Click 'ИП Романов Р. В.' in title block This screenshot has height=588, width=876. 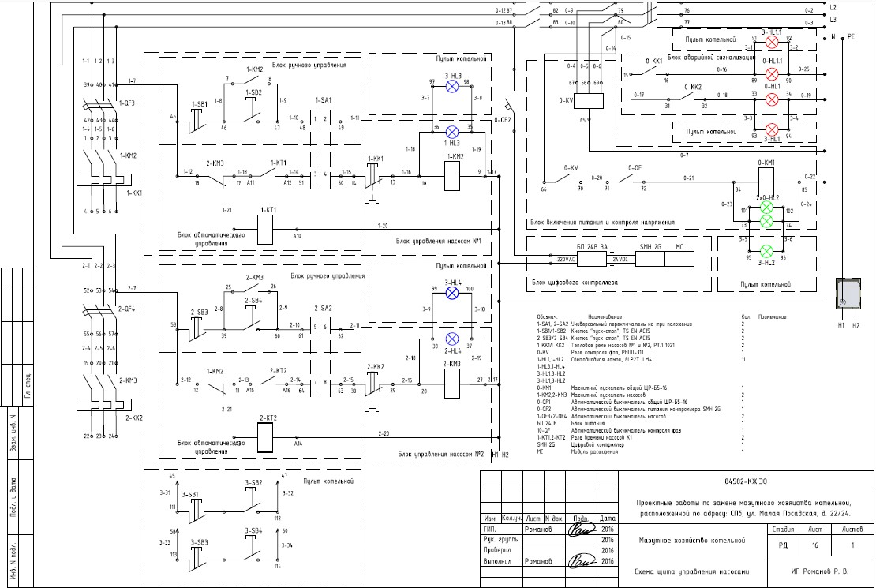click(x=820, y=571)
